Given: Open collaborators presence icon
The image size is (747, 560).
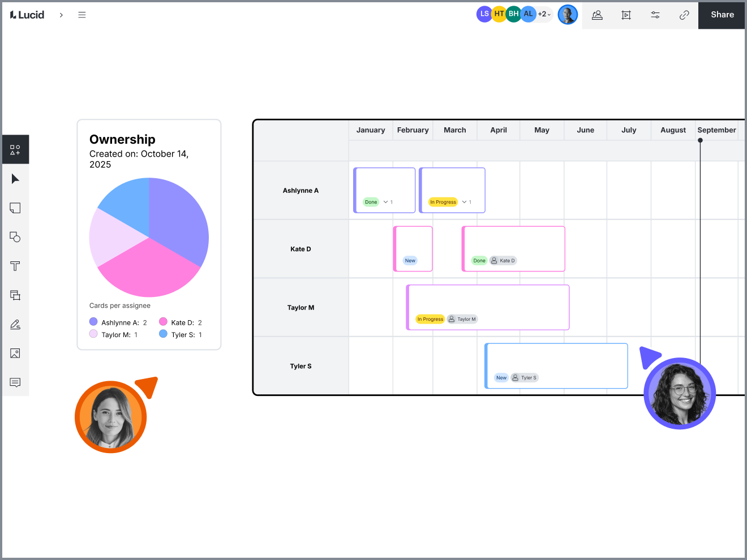Looking at the screenshot, I should click(x=597, y=15).
